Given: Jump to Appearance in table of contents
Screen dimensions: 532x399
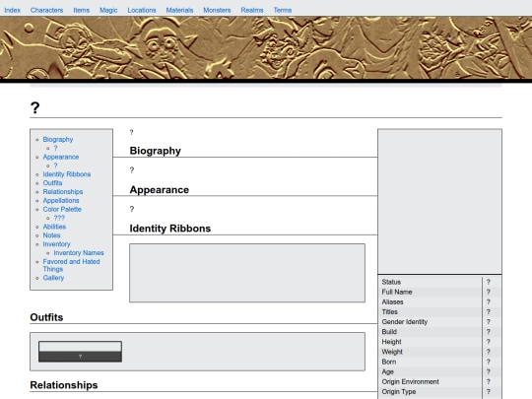Looking at the screenshot, I should click(x=61, y=157).
